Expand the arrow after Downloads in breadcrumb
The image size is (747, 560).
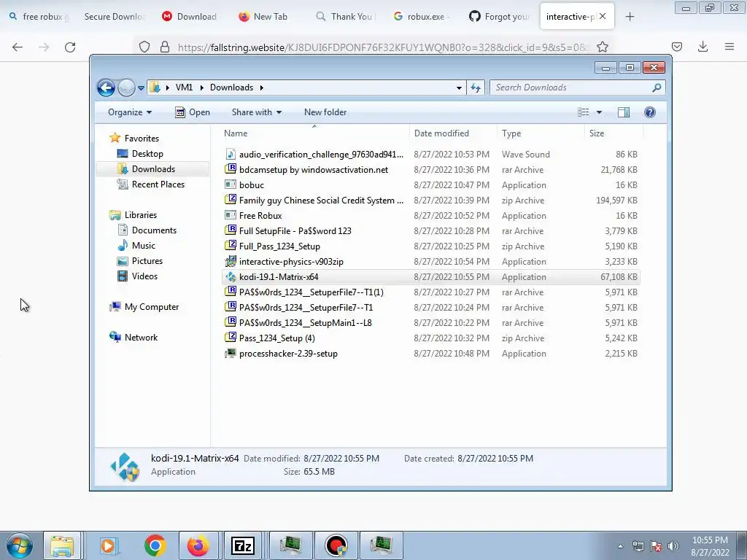coord(262,87)
